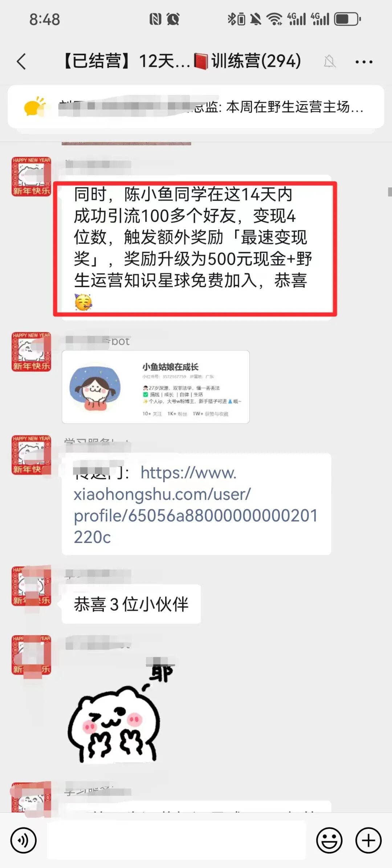Image resolution: width=392 pixels, height=868 pixels.
Task: Tap the muted bell icon beside title
Action: [330, 61]
